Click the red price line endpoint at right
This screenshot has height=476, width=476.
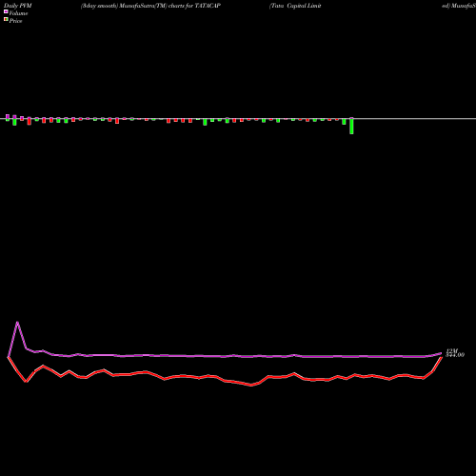(441, 357)
